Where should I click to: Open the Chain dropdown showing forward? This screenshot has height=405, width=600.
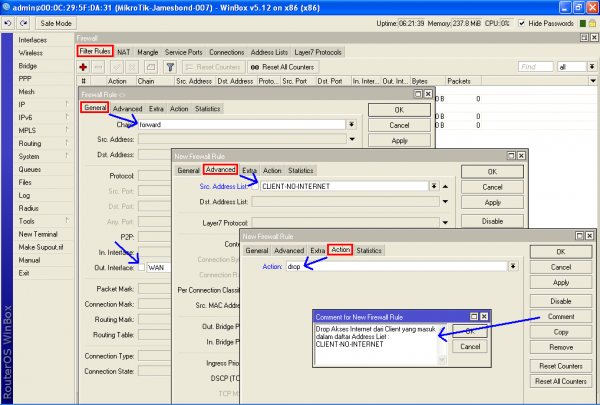tap(351, 124)
